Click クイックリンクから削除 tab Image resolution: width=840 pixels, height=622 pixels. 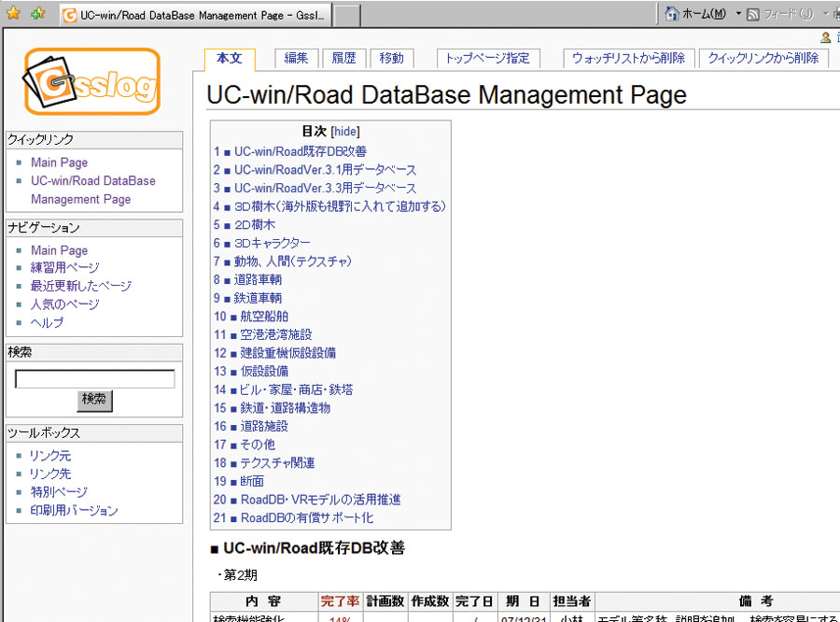pyautogui.click(x=763, y=58)
